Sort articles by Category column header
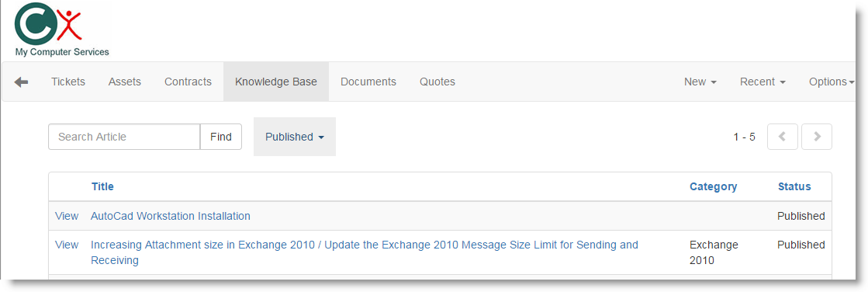The image size is (868, 292). pos(713,186)
